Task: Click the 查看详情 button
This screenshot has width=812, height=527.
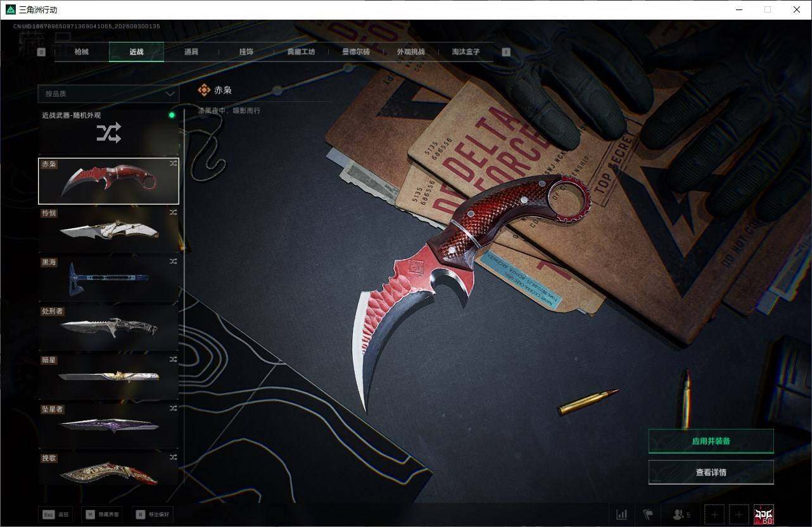Action: click(x=711, y=472)
